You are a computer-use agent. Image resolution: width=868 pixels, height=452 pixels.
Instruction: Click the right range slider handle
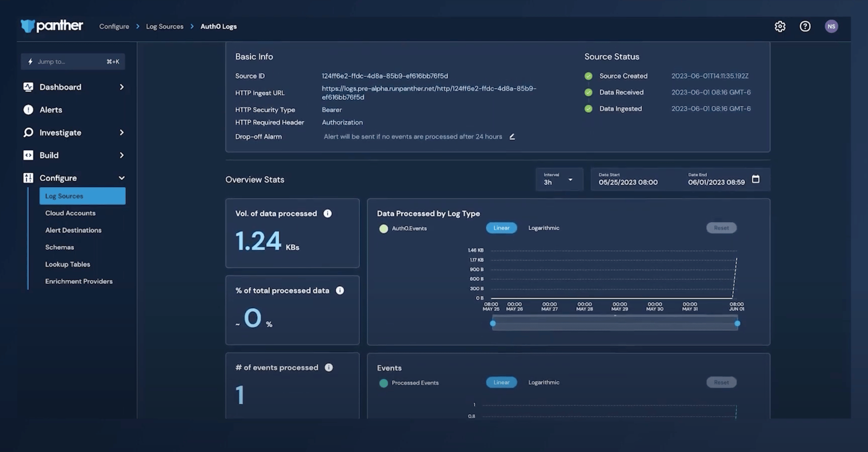tap(737, 324)
